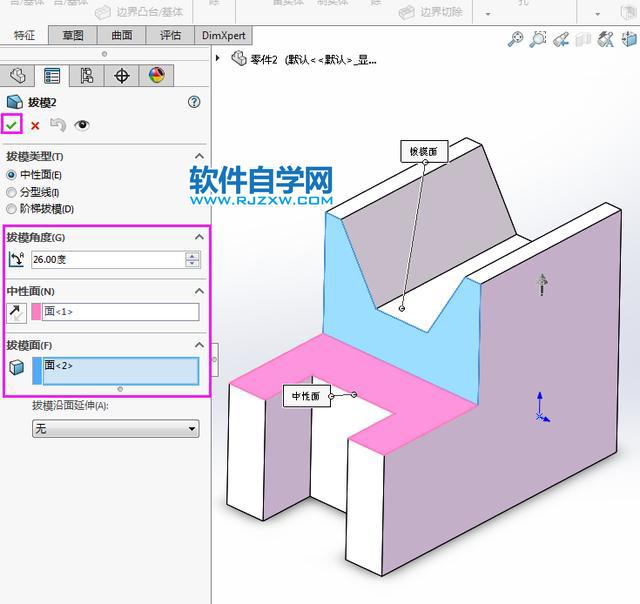640x604 pixels.
Task: Open the 拔模沿面延伸 dropdown showing 无
Action: click(x=116, y=429)
